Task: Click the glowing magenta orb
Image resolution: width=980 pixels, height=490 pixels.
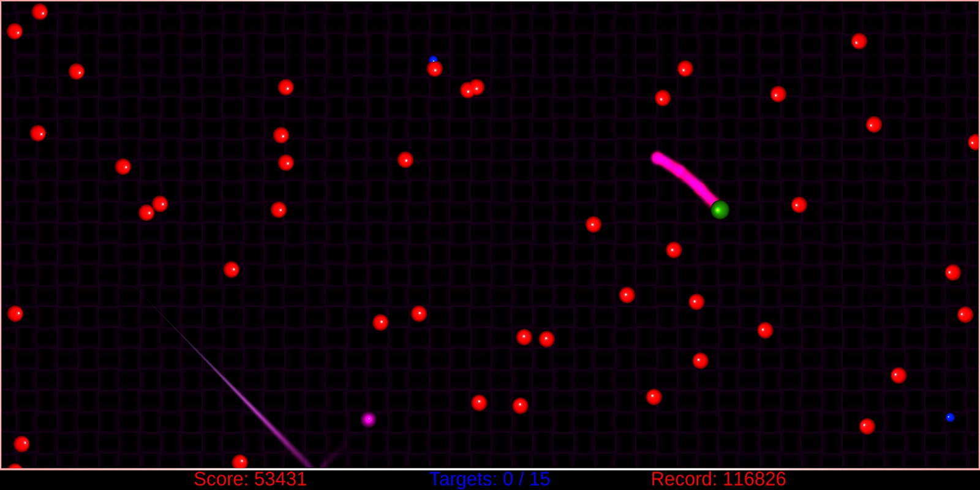Action: click(368, 419)
